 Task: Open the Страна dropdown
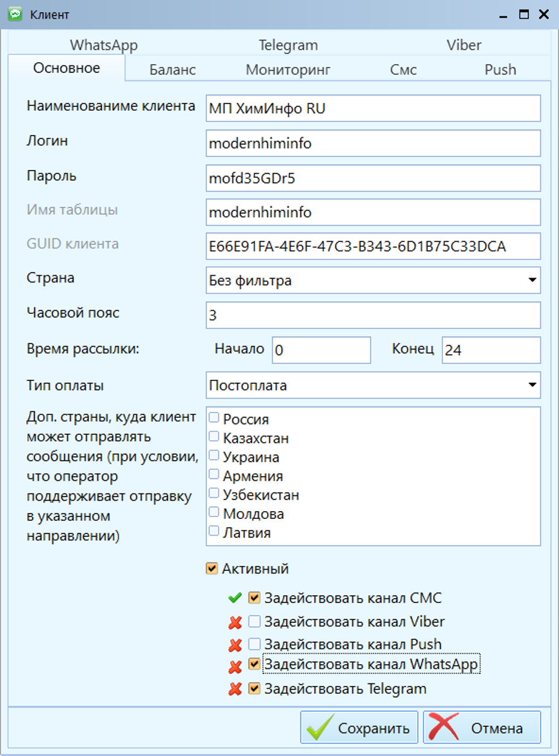point(532,280)
